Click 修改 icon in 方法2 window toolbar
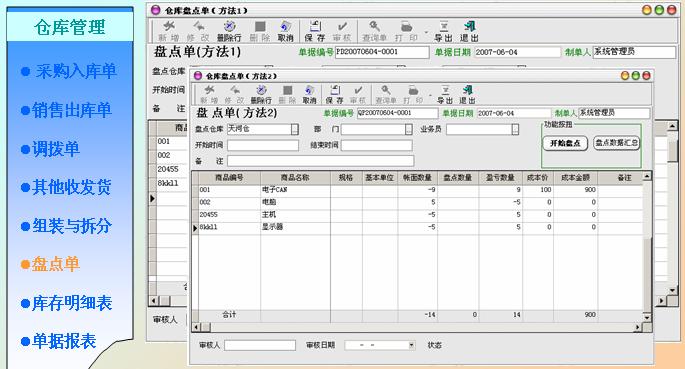 [235, 90]
